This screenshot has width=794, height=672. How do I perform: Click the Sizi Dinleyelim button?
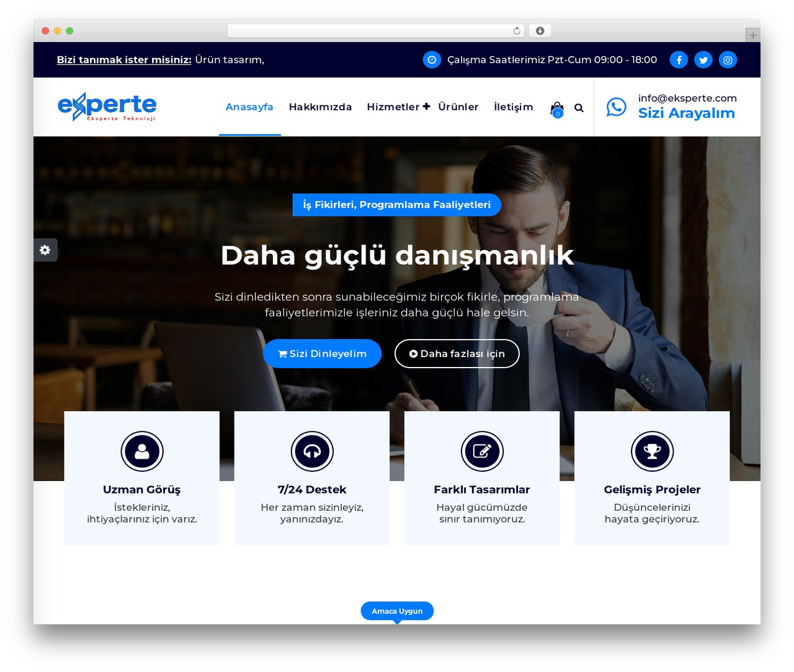[322, 353]
